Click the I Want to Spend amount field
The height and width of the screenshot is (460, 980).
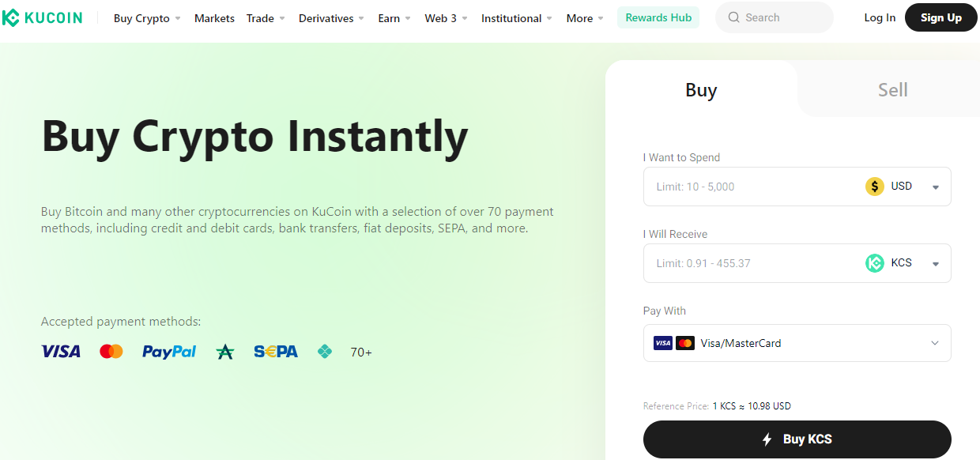point(751,187)
